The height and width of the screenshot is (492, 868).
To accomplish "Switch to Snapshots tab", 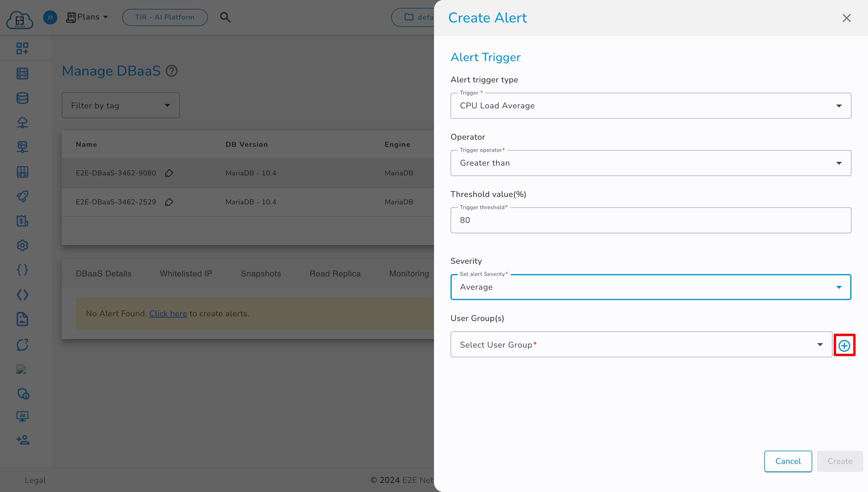I will (261, 274).
